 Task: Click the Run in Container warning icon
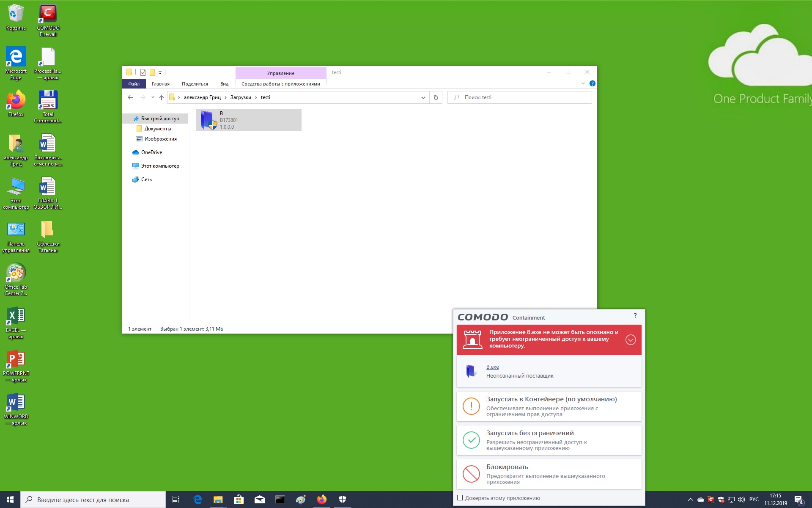click(x=471, y=406)
